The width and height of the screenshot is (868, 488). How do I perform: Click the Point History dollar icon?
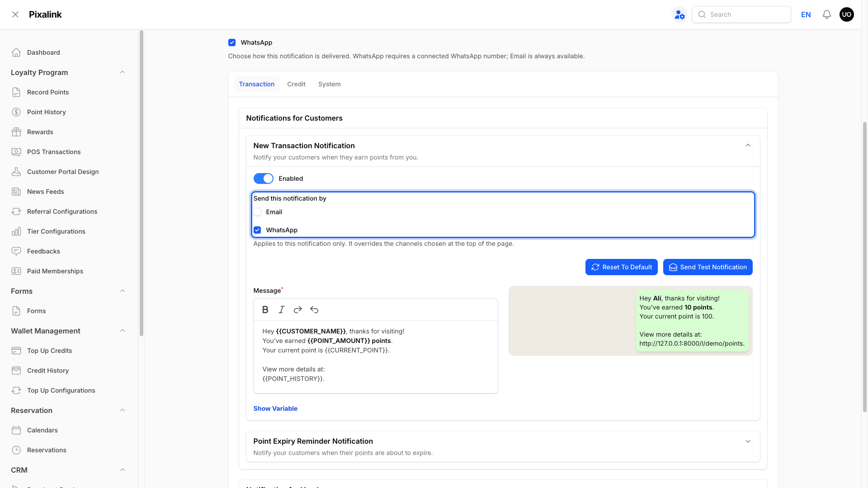click(x=16, y=112)
